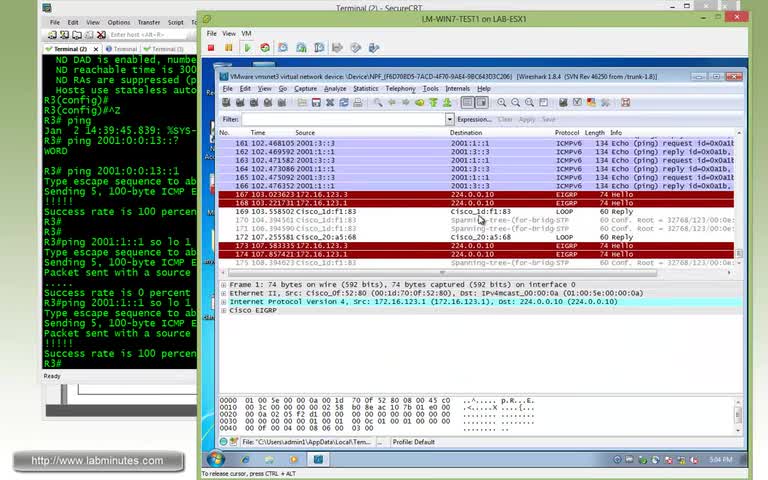Open Internet Explorer from the VM taskbar
This screenshot has height=480, width=768.
245,459
